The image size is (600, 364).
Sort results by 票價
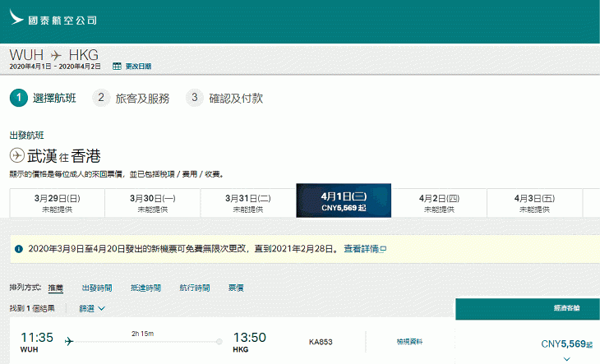tap(236, 288)
